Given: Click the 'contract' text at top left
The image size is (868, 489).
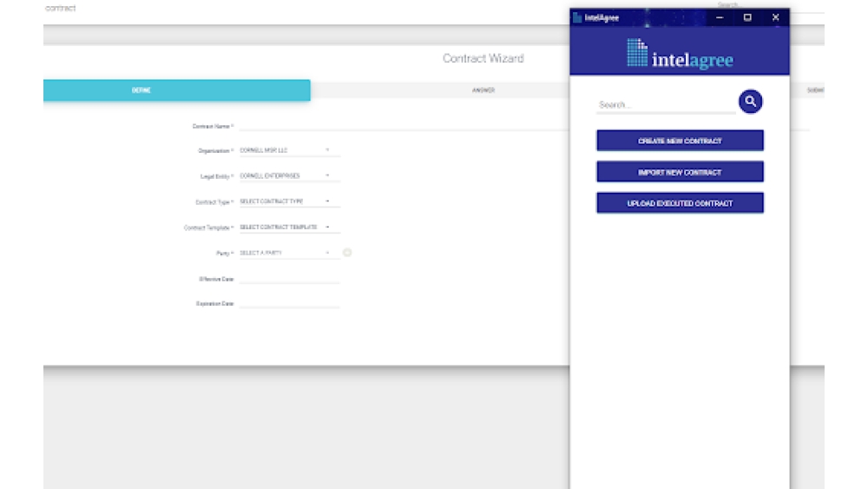Looking at the screenshot, I should point(61,8).
